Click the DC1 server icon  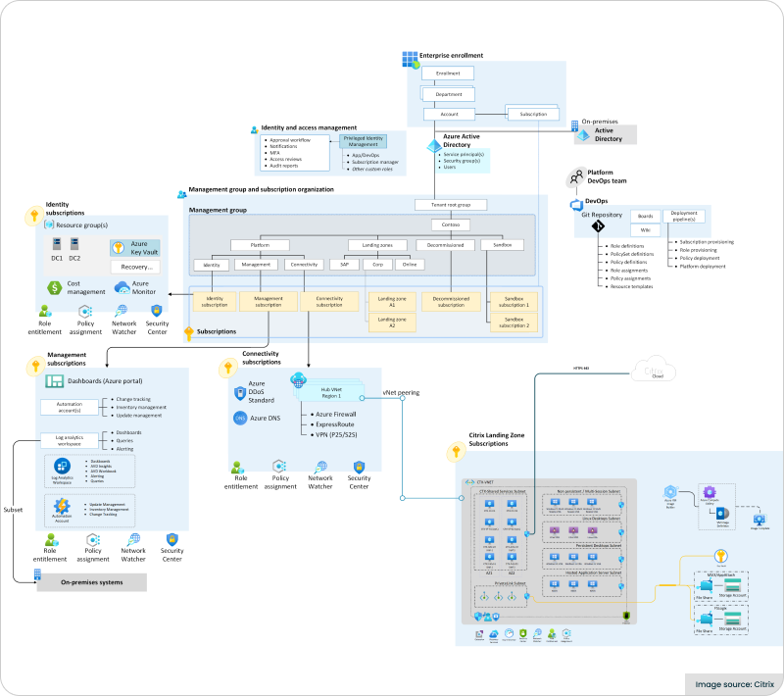[x=57, y=244]
